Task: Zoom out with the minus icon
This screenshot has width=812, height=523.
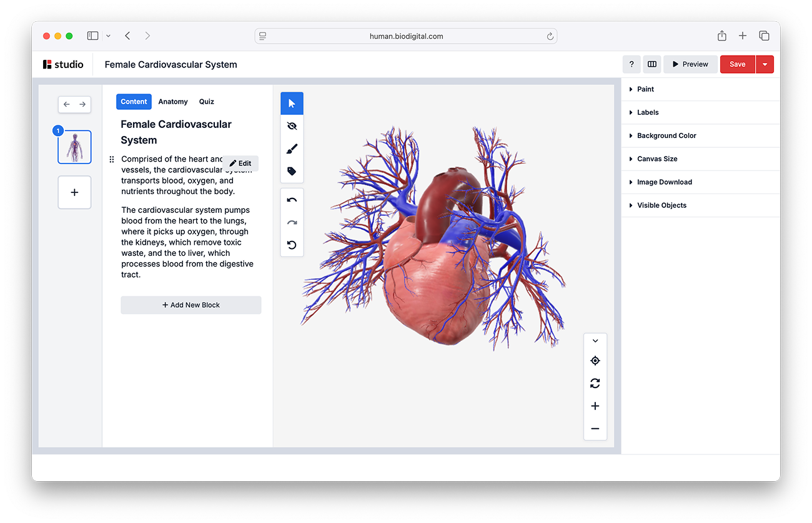Action: (x=595, y=429)
